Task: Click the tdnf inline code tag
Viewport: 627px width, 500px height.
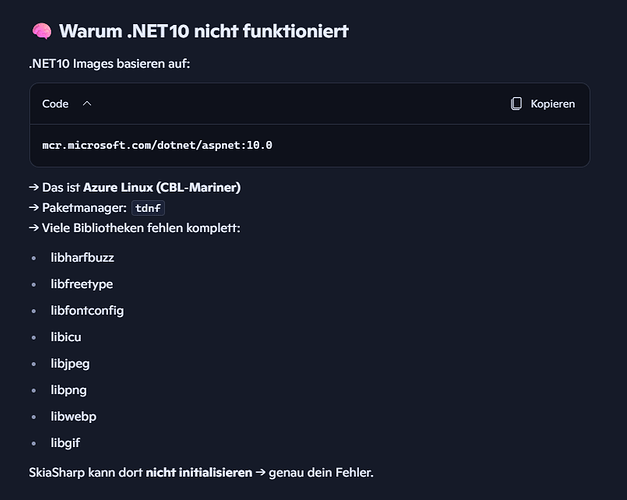Action: [x=148, y=208]
